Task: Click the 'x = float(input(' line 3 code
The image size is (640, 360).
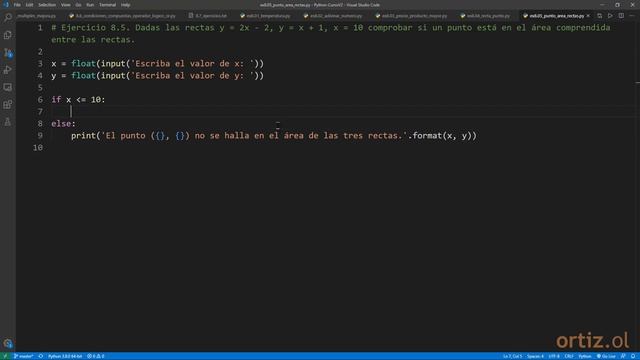Action: [158, 64]
